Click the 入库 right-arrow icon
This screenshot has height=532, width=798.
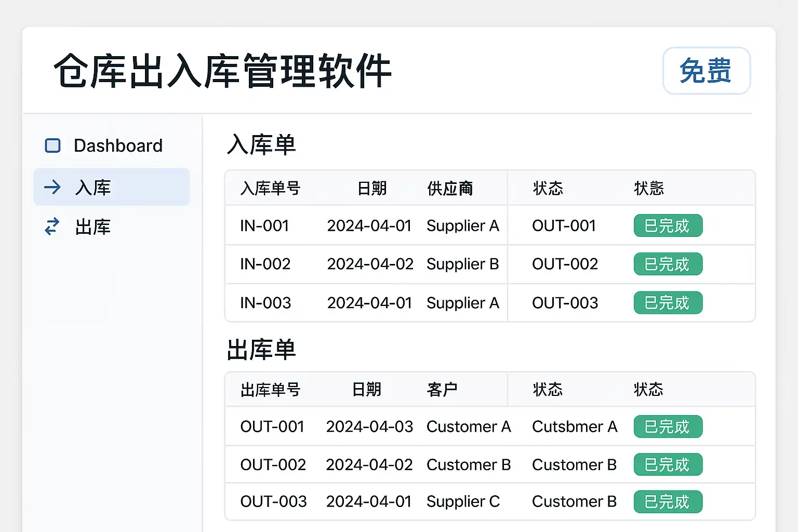52,187
